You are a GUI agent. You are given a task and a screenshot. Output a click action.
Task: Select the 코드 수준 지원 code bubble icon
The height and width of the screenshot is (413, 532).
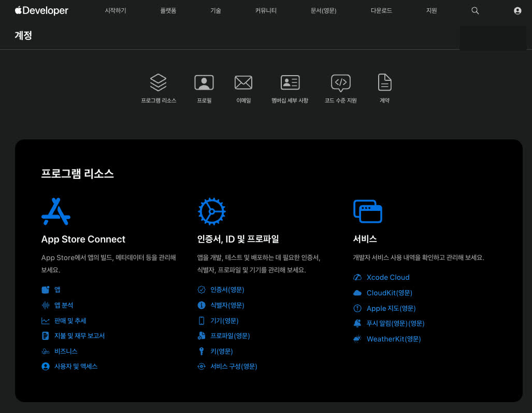click(341, 83)
